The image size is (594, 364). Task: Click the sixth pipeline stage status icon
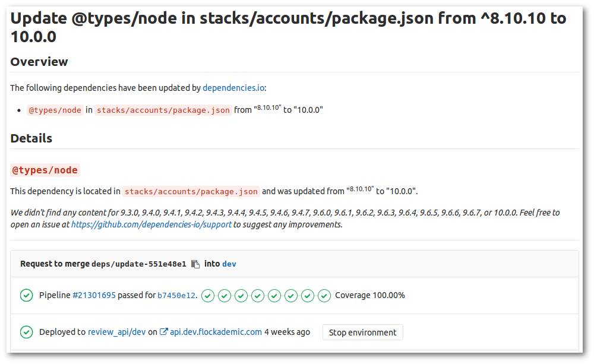291,296
